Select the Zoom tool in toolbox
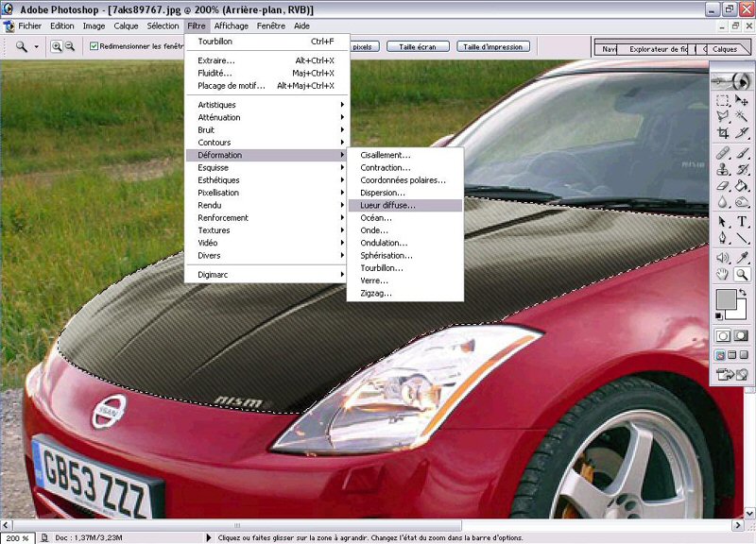The width and height of the screenshot is (756, 544). (742, 275)
